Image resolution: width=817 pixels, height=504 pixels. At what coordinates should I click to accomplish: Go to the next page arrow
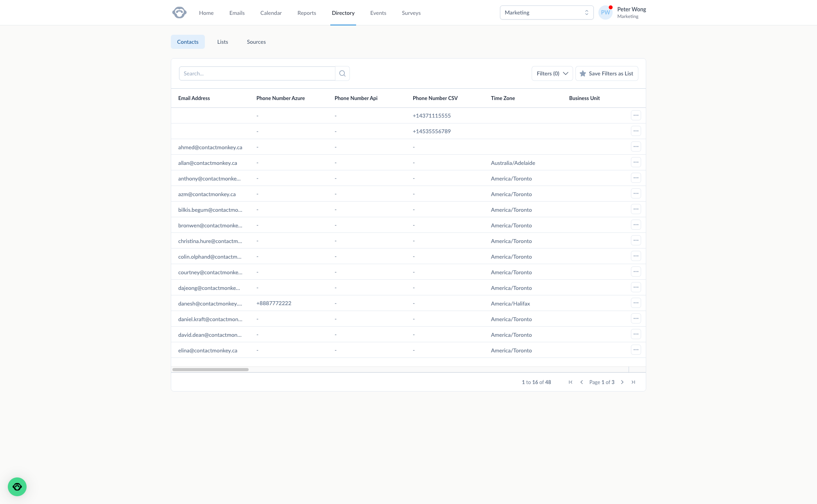(622, 382)
